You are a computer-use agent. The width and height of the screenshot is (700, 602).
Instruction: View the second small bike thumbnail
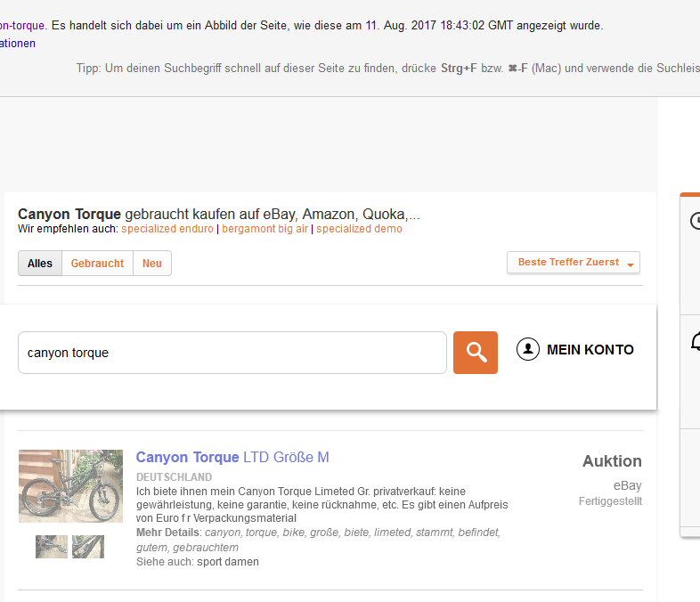point(88,547)
